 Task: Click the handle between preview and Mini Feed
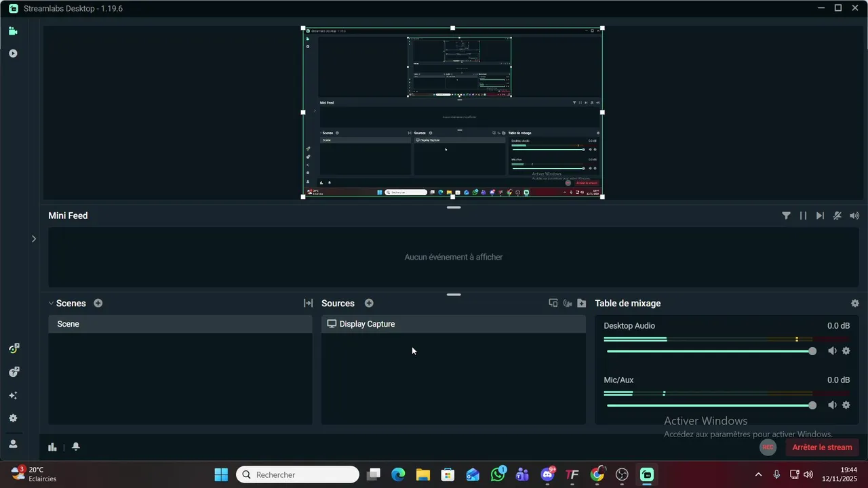[x=454, y=207]
